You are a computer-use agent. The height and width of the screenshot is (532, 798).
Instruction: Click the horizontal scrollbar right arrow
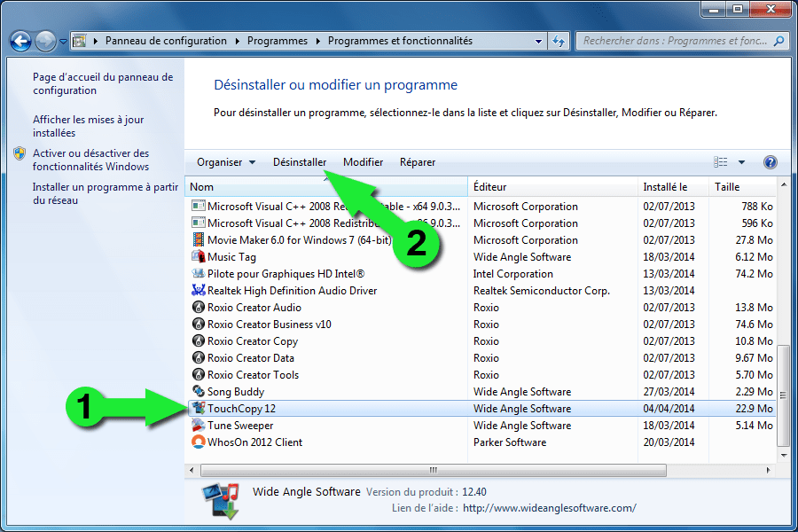pyautogui.click(x=769, y=470)
